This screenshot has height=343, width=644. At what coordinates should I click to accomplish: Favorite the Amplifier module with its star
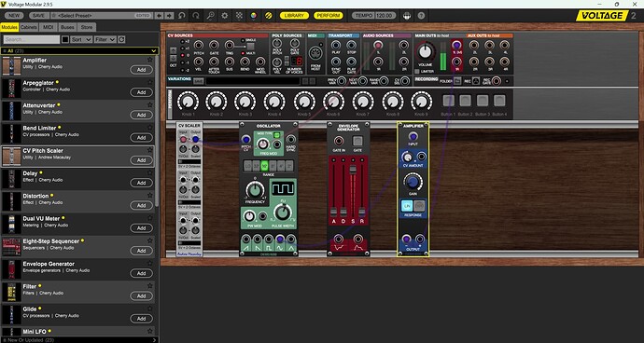point(150,60)
